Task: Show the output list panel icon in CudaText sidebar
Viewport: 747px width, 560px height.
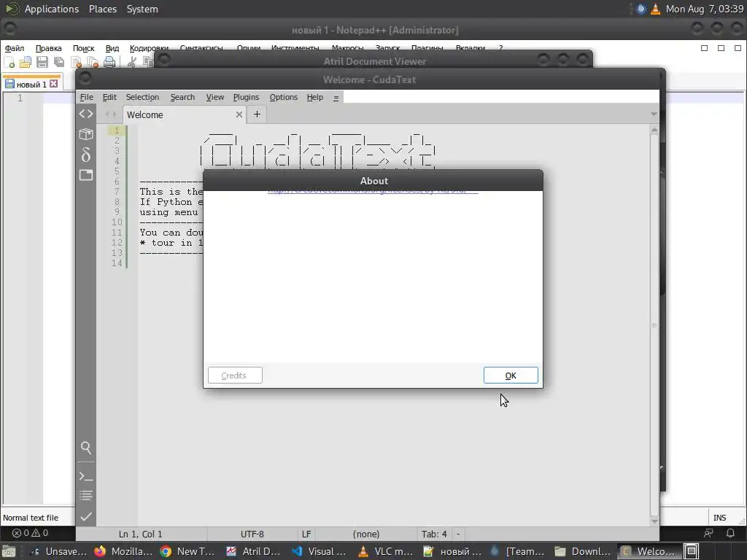Action: [86, 496]
